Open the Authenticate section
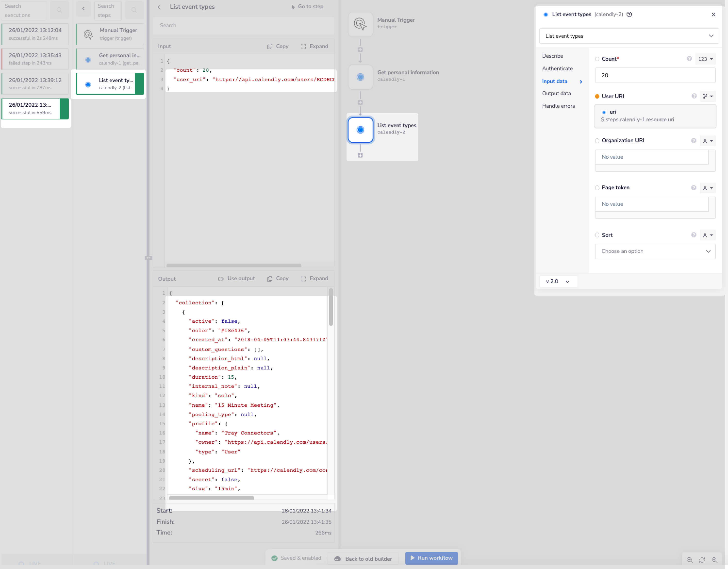Screen dimensions: 728x569 point(557,68)
